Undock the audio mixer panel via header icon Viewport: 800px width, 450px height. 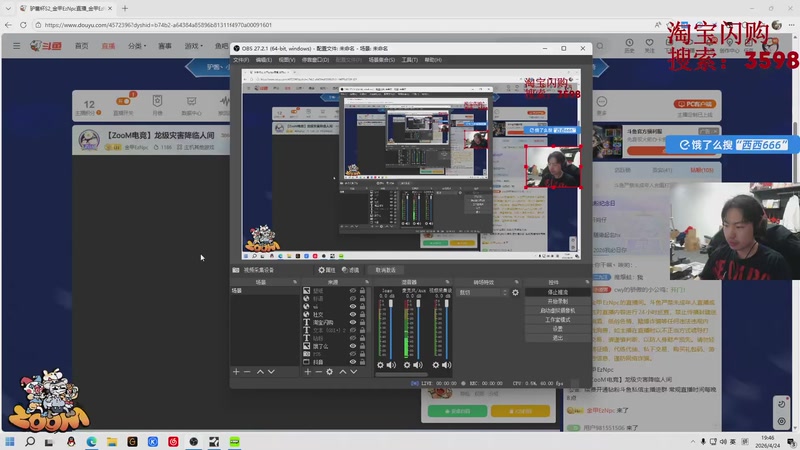(447, 282)
